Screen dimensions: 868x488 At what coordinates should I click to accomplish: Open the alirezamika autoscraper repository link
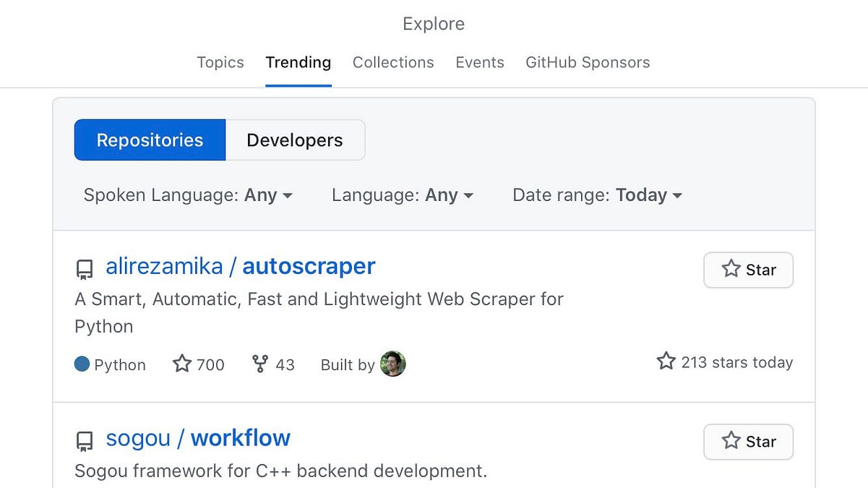pyautogui.click(x=240, y=266)
